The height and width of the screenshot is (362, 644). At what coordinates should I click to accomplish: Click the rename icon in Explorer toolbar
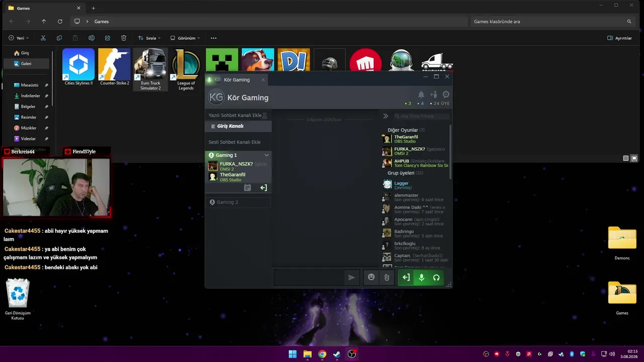92,38
